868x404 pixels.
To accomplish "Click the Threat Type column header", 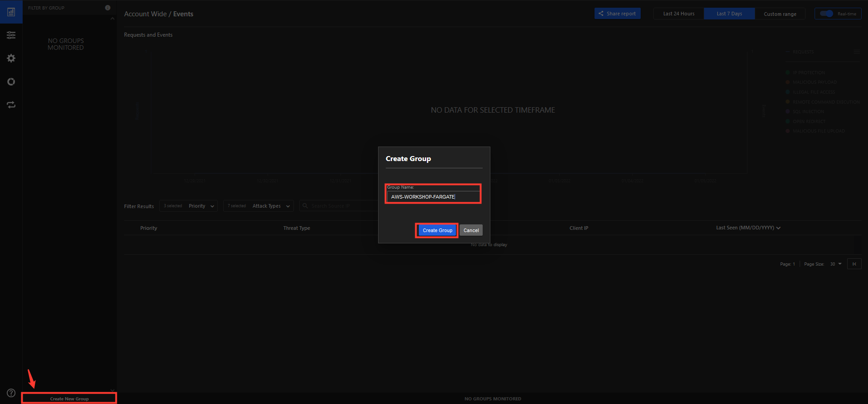I will point(297,228).
